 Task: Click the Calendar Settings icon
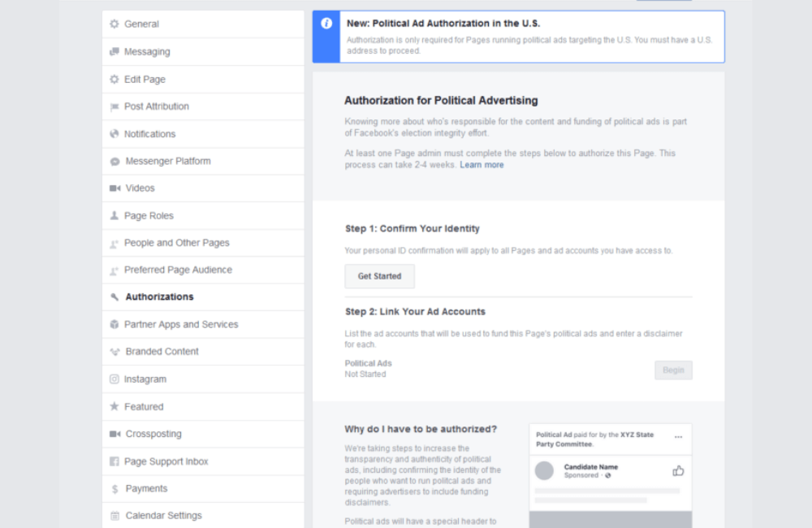point(114,515)
